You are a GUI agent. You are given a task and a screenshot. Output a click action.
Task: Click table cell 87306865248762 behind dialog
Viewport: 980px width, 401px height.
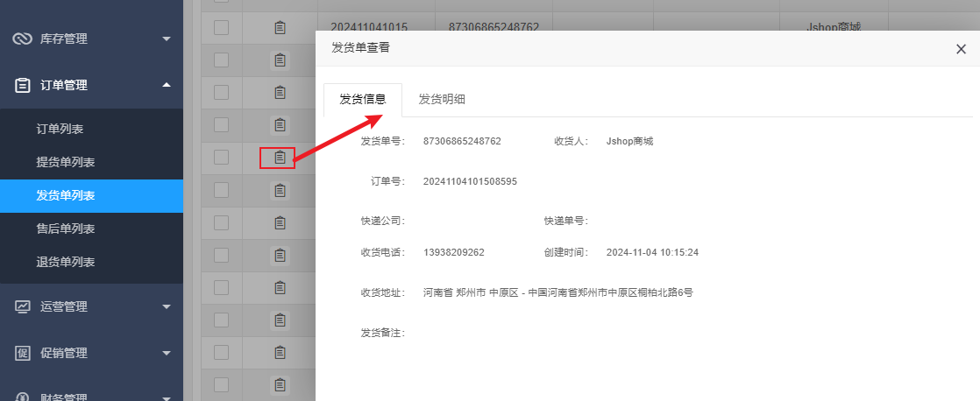(x=494, y=27)
